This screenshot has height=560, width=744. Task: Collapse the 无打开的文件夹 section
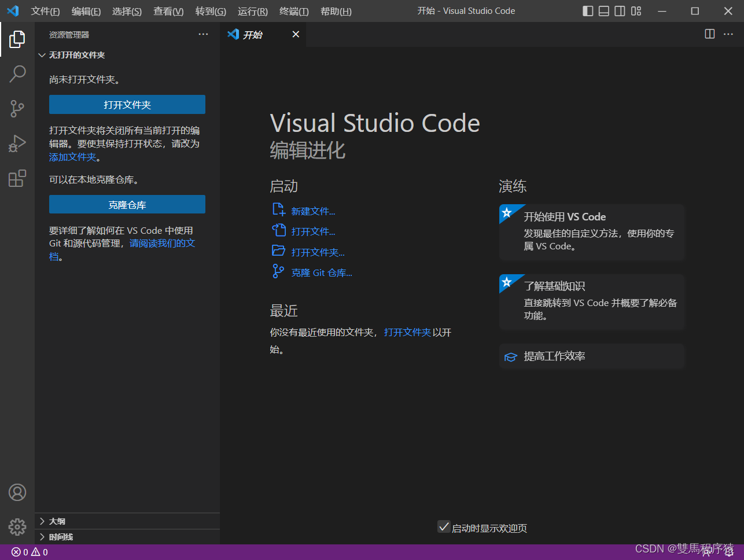pos(76,55)
